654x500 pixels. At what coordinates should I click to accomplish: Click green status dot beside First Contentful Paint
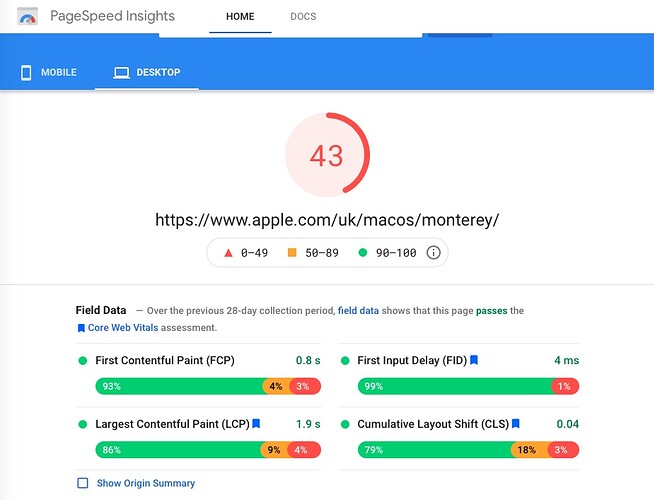[x=83, y=360]
